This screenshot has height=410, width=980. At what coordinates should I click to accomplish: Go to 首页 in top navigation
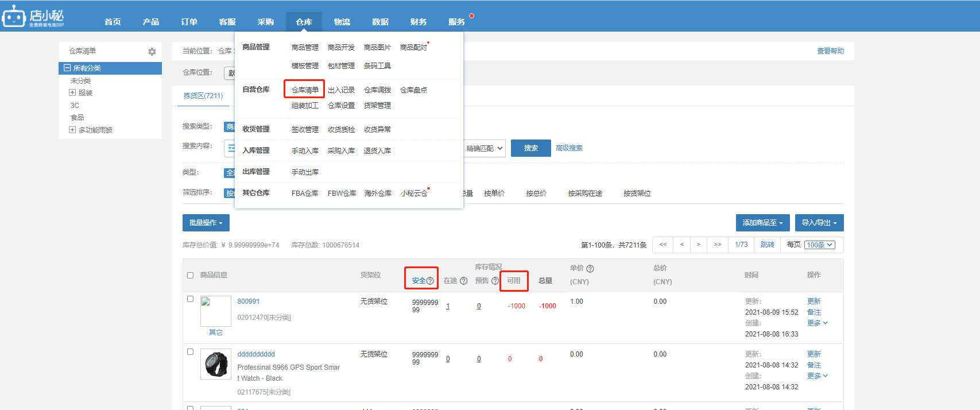click(x=113, y=22)
